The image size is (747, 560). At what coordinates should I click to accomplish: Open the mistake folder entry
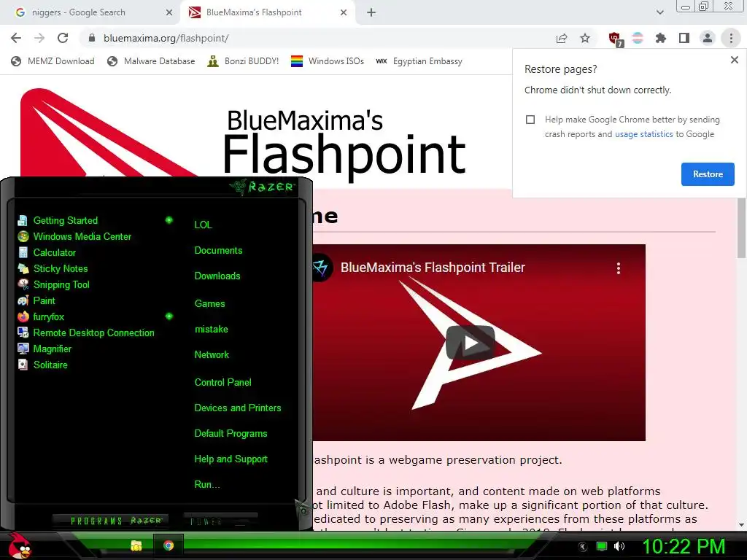click(211, 330)
